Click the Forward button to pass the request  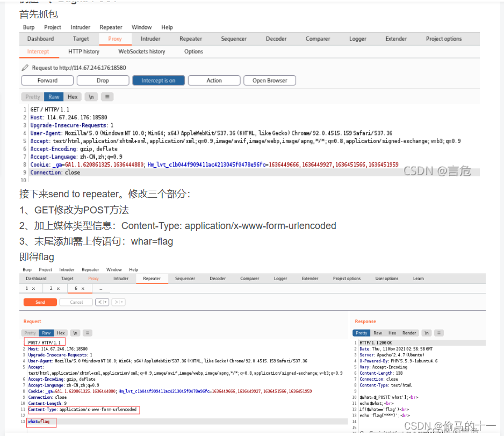(x=47, y=80)
